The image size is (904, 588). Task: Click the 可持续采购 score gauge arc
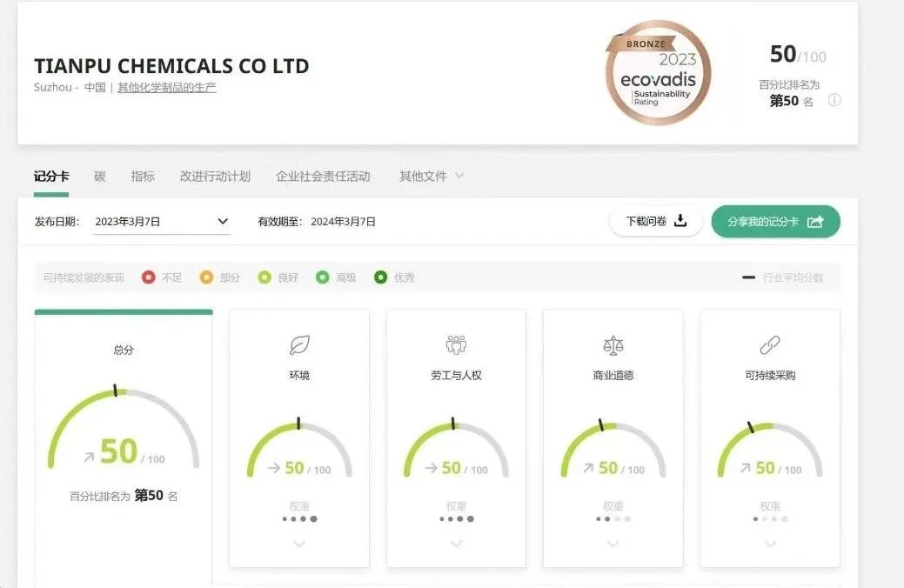[x=770, y=451]
